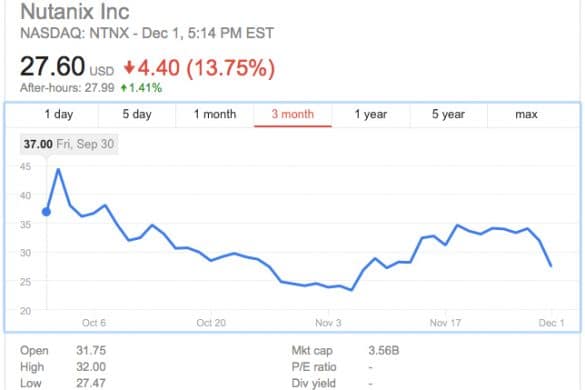Switch to the 5 day range
Viewport: 585px width, 390px height.
point(137,114)
